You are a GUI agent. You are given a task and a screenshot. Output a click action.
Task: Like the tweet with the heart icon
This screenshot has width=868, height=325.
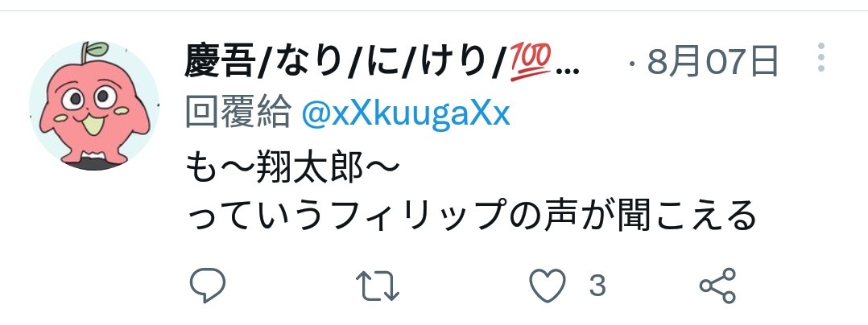pyautogui.click(x=548, y=286)
